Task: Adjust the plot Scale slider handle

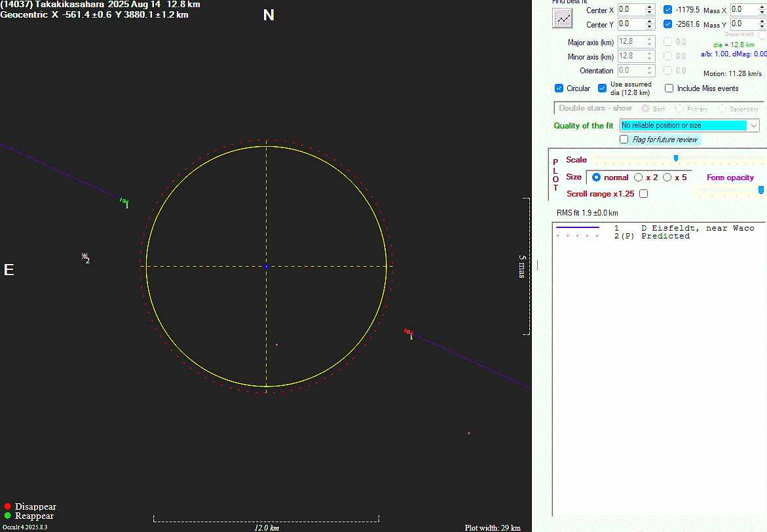Action: tap(676, 159)
